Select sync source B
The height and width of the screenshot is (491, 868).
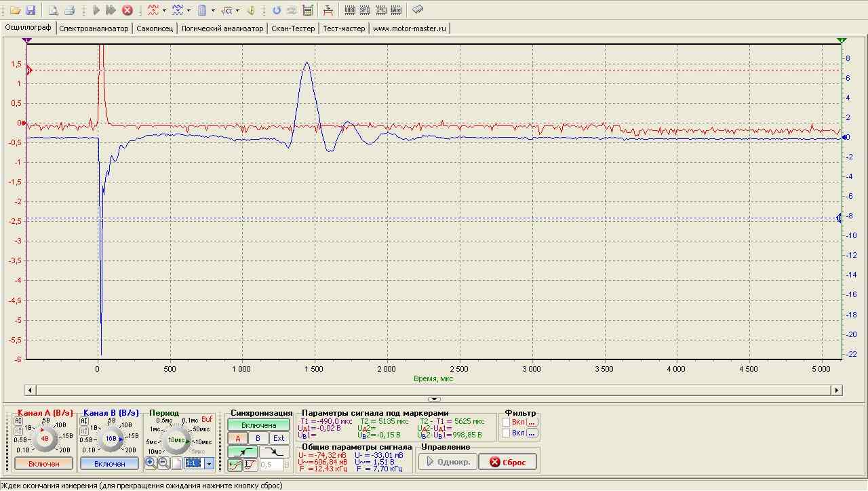[258, 438]
